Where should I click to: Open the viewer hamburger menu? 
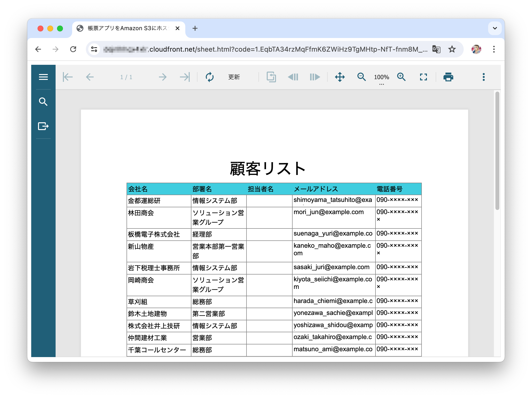click(x=43, y=77)
